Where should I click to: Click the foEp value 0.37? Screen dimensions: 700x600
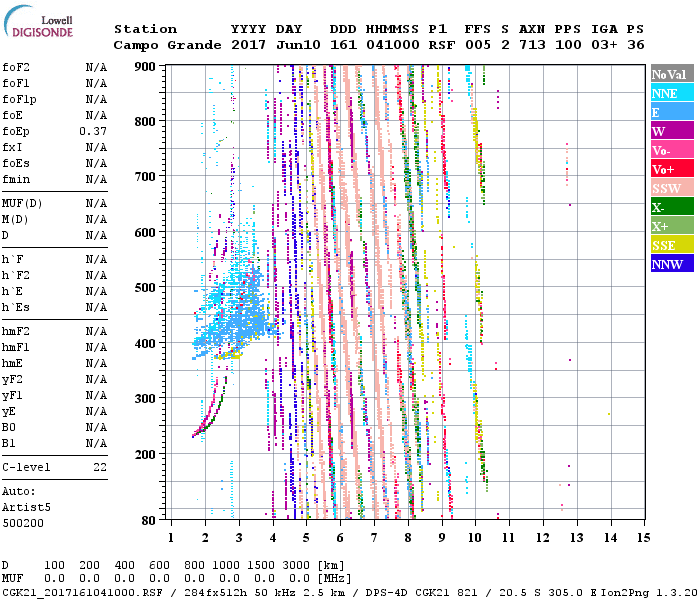pyautogui.click(x=93, y=131)
